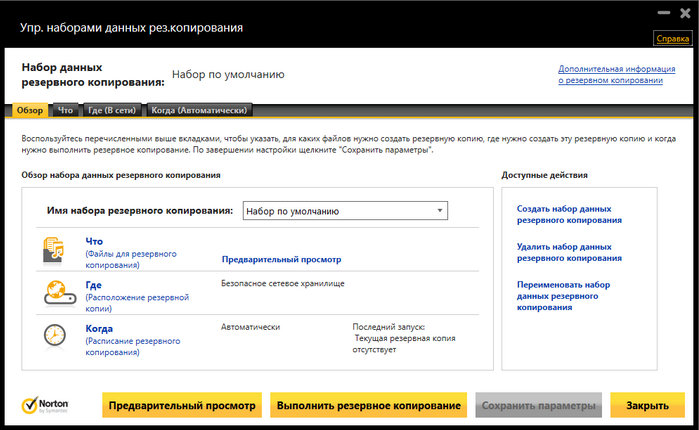Click the Norton checkmark logo

(45, 405)
